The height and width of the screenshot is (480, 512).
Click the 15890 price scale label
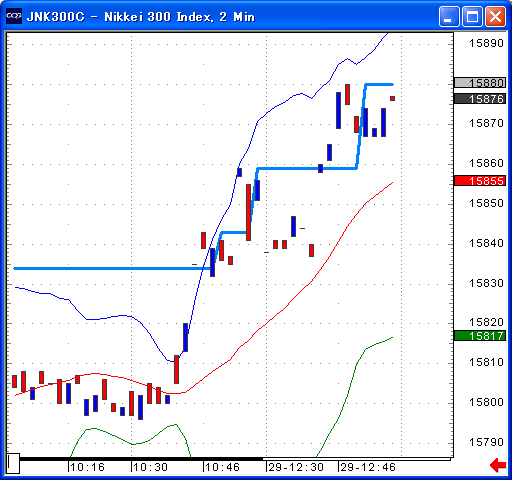[486, 43]
